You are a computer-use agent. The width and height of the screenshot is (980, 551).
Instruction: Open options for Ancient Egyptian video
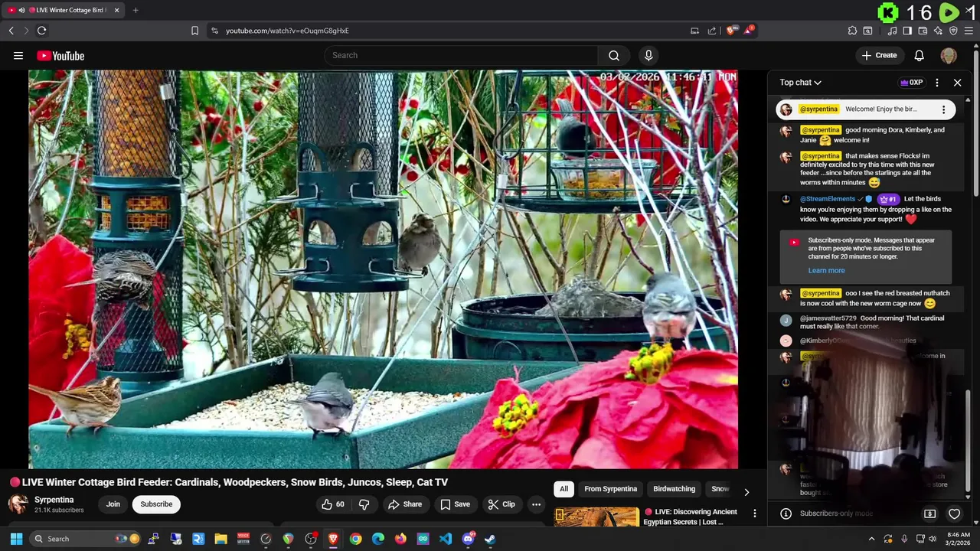754,514
